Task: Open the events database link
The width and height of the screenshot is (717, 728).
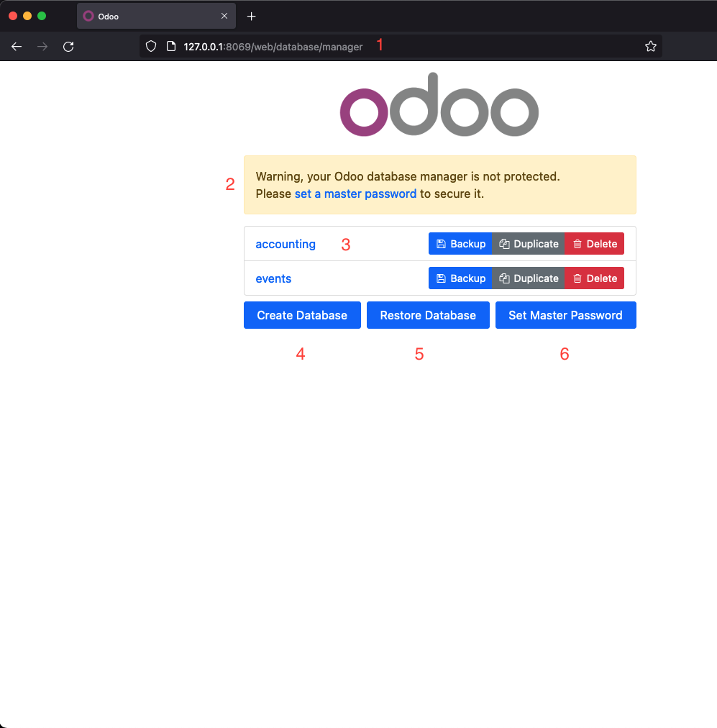Action: (273, 278)
